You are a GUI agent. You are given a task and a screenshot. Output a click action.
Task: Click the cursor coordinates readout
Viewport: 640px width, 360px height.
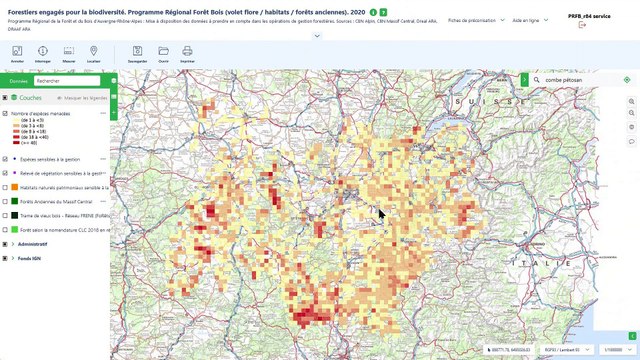[x=509, y=350]
